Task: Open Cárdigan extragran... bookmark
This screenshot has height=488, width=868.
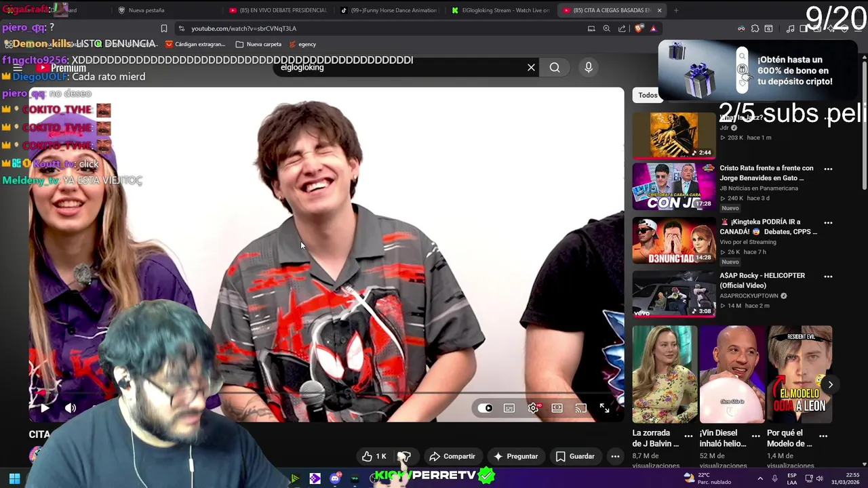Action: click(x=195, y=44)
